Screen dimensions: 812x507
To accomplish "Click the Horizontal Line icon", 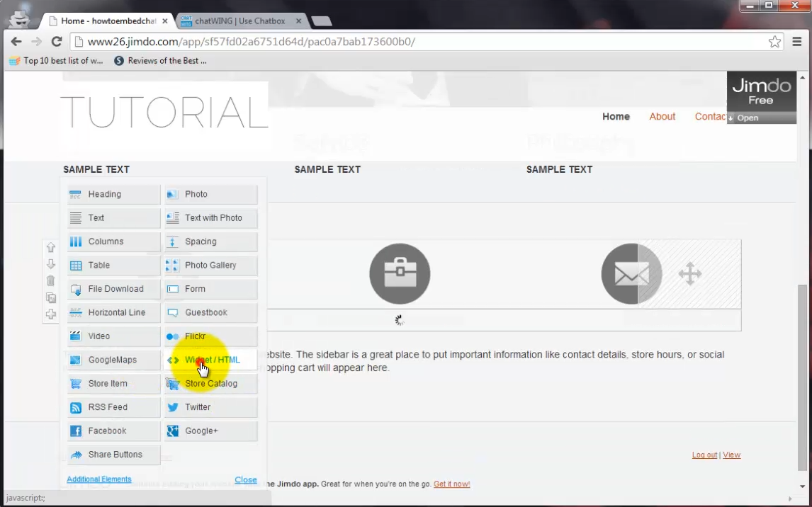I will [76, 312].
